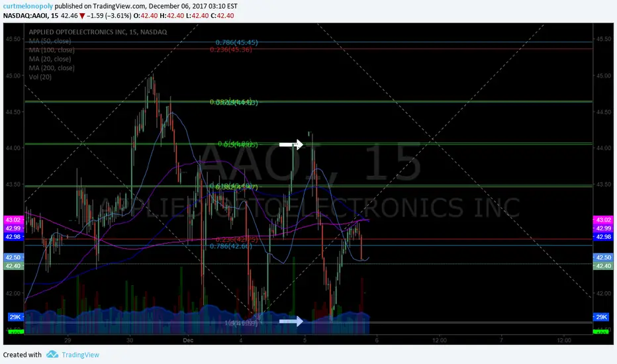Click the TradingView cloud logo icon
Screen dimensions: 617x364
[52, 355]
